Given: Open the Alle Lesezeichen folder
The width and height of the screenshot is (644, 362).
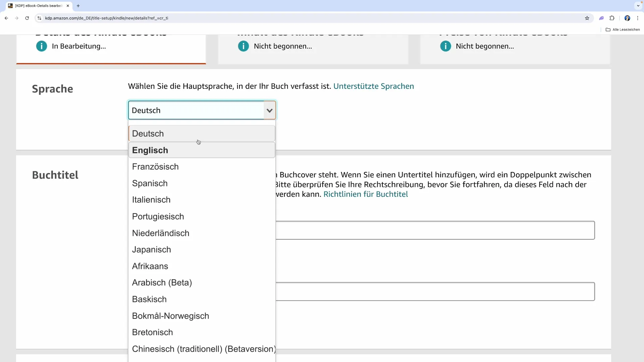Looking at the screenshot, I should pyautogui.click(x=623, y=29).
